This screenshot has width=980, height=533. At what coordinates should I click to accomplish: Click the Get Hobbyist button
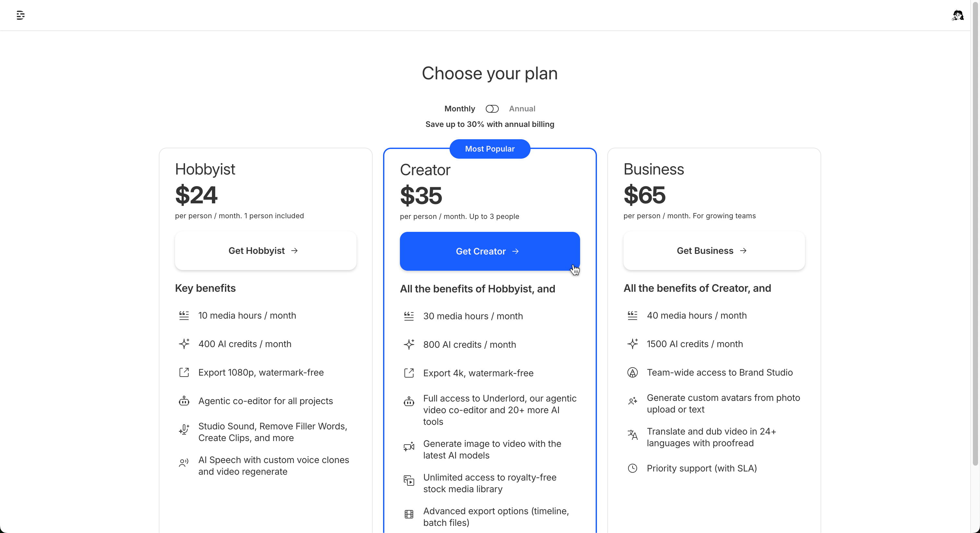click(x=265, y=251)
